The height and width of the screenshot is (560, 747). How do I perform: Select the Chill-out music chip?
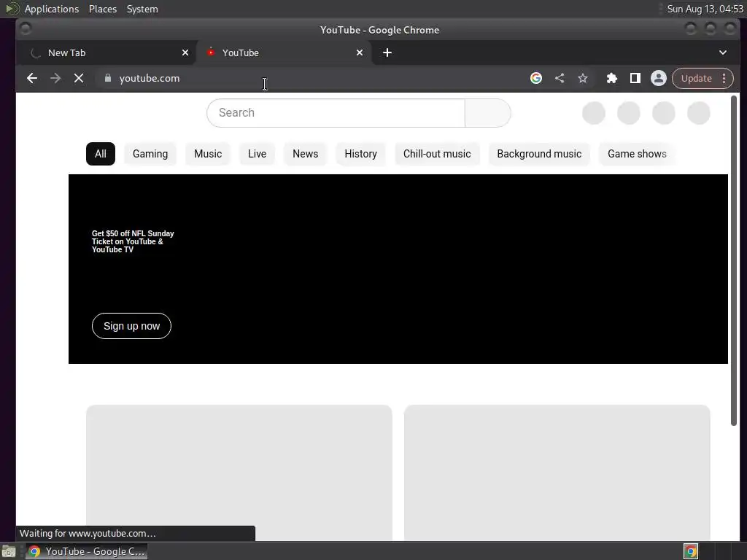[x=437, y=154]
